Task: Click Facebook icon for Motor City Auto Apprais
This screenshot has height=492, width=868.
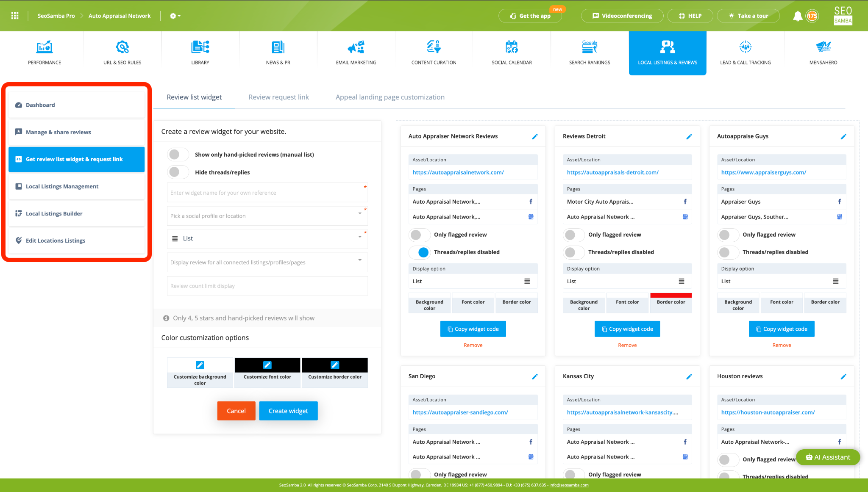Action: click(685, 202)
